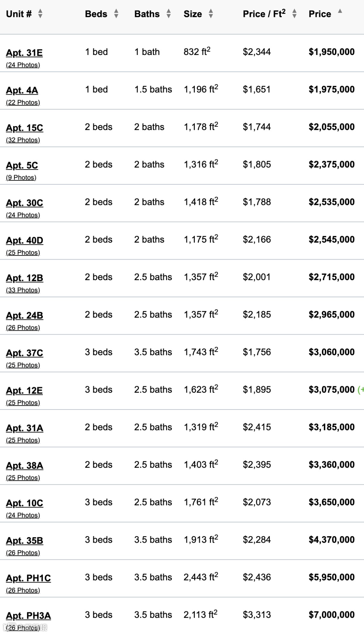The image size is (364, 634).
Task: Open the Apt. 37C listing
Action: (x=25, y=353)
